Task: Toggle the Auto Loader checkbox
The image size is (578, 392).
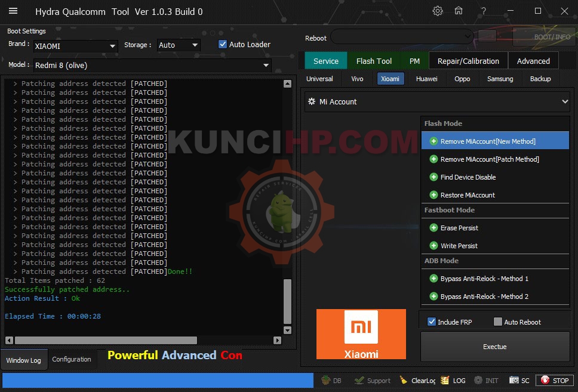Action: (223, 44)
